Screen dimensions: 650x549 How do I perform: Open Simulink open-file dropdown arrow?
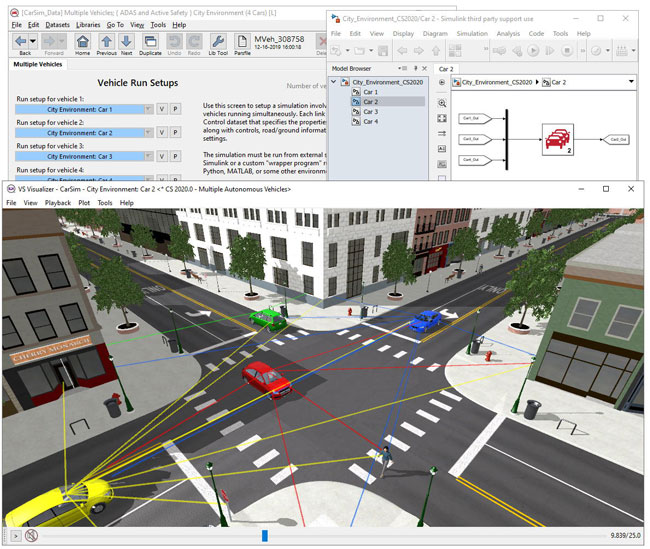(x=371, y=51)
